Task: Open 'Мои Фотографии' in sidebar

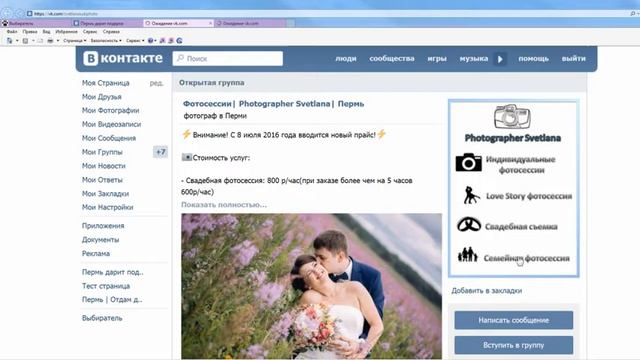Action: coord(111,110)
